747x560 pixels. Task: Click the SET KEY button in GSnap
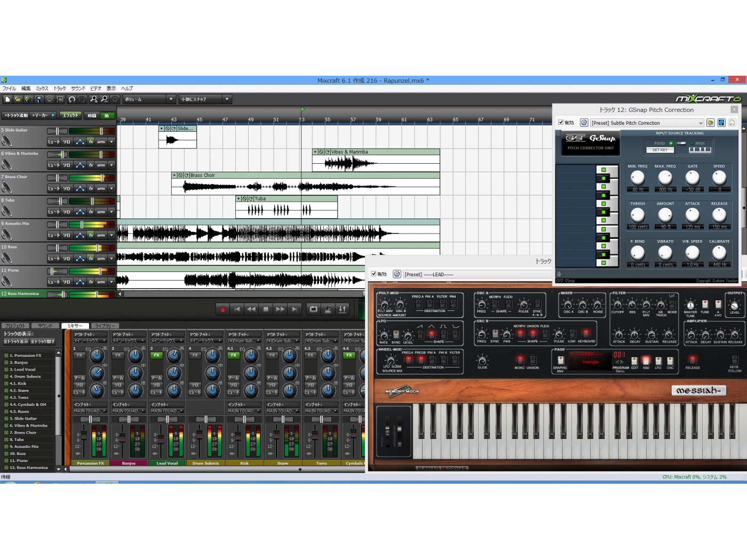[x=661, y=150]
